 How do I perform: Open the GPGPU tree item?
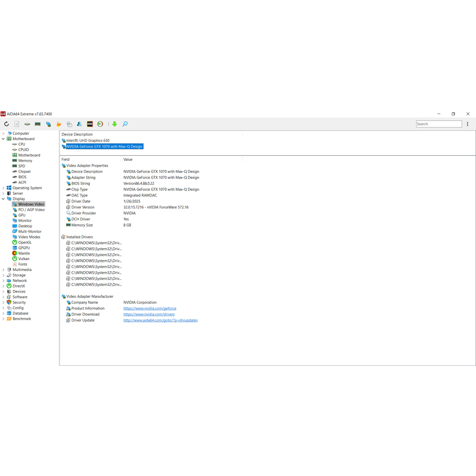24,248
